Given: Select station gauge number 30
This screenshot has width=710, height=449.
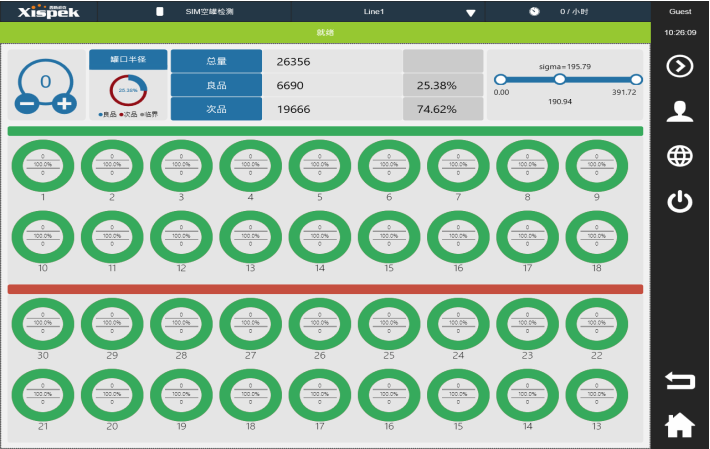Looking at the screenshot, I should (42, 322).
